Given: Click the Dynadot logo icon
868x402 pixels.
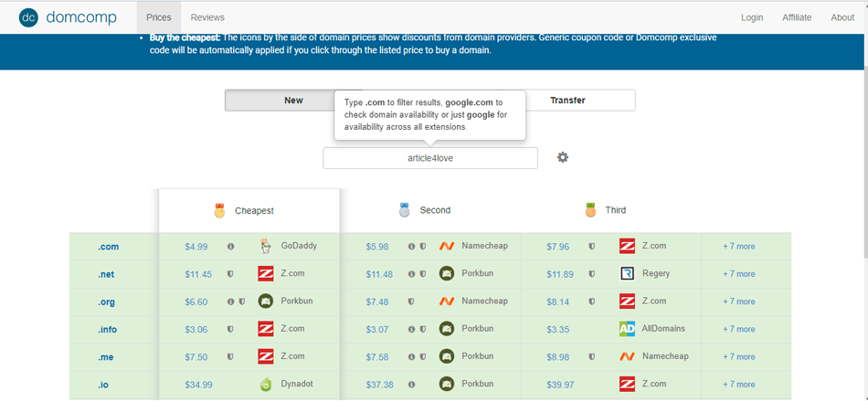Looking at the screenshot, I should (x=266, y=385).
